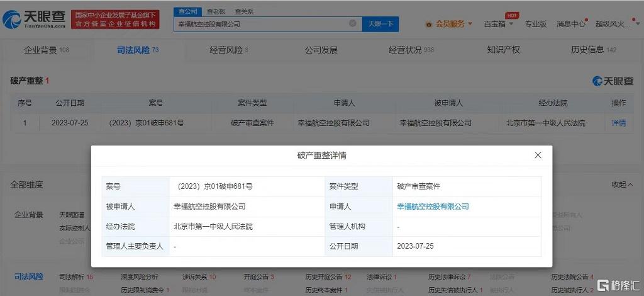The width and height of the screenshot is (644, 296).
Task: Collapse all dimensions with 收起
Action: (x=622, y=185)
